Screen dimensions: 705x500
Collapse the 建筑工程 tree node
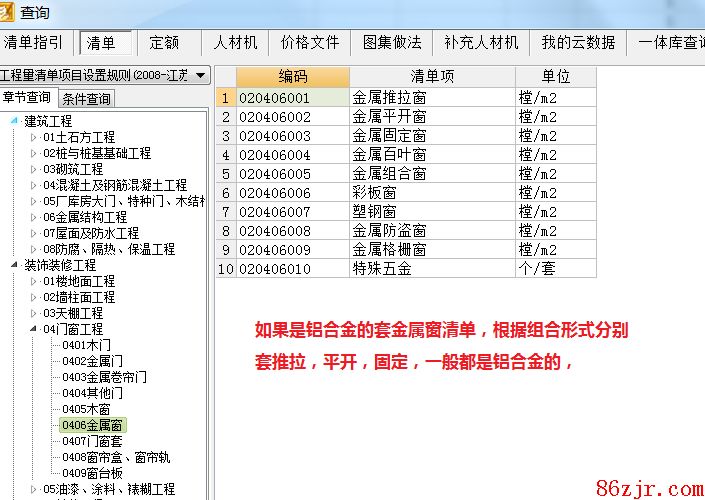(14, 121)
